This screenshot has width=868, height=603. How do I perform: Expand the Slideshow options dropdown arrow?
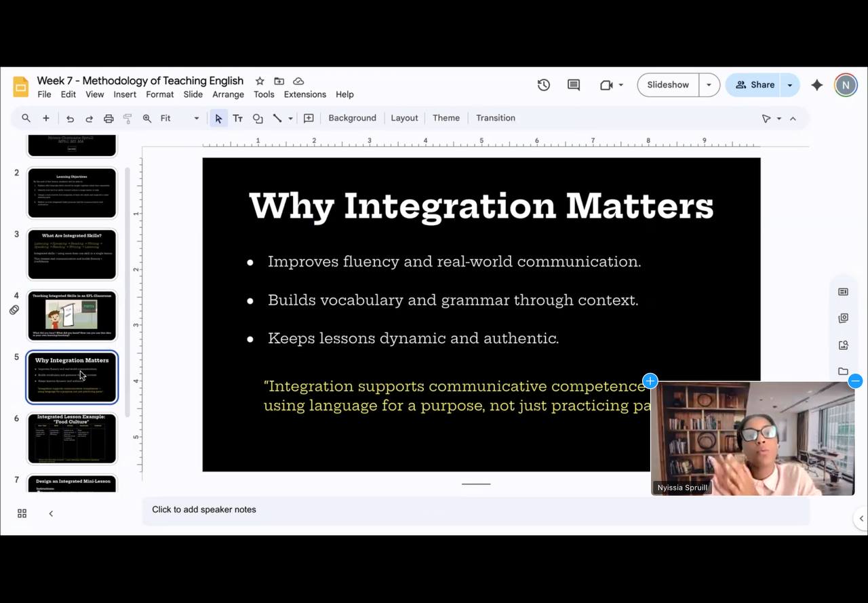pyautogui.click(x=709, y=85)
